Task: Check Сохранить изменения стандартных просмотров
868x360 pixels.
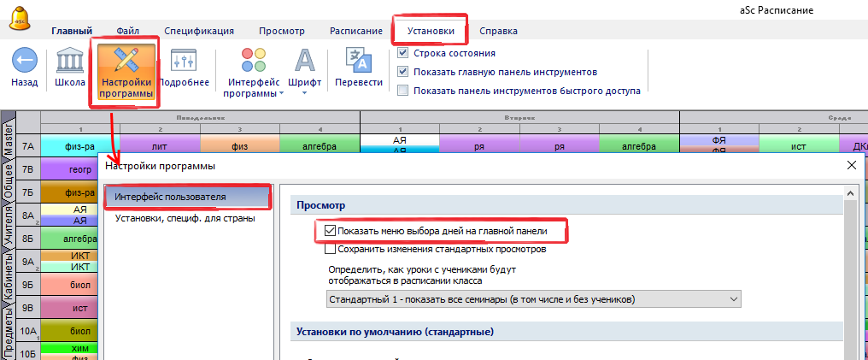Action: [330, 250]
